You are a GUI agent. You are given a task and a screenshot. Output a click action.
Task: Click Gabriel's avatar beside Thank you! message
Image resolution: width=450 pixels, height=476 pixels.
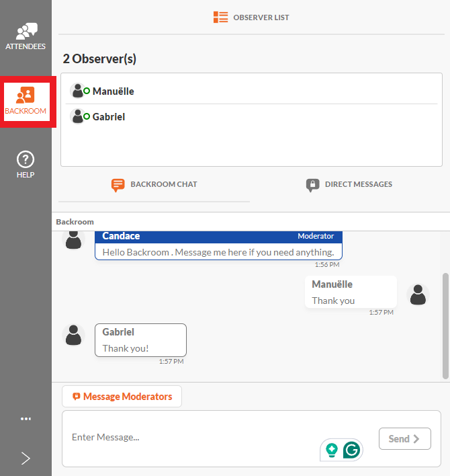click(73, 335)
